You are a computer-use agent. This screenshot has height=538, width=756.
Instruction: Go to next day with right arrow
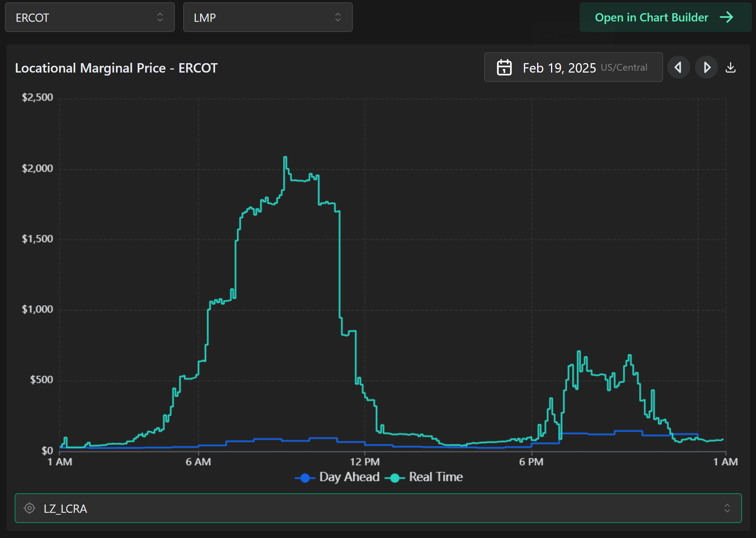(x=706, y=68)
